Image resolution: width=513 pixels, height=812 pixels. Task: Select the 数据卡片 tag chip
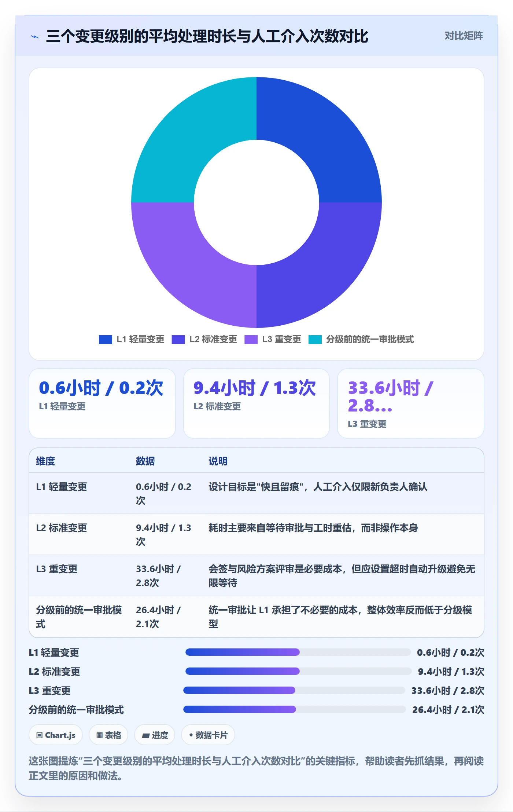point(208,735)
